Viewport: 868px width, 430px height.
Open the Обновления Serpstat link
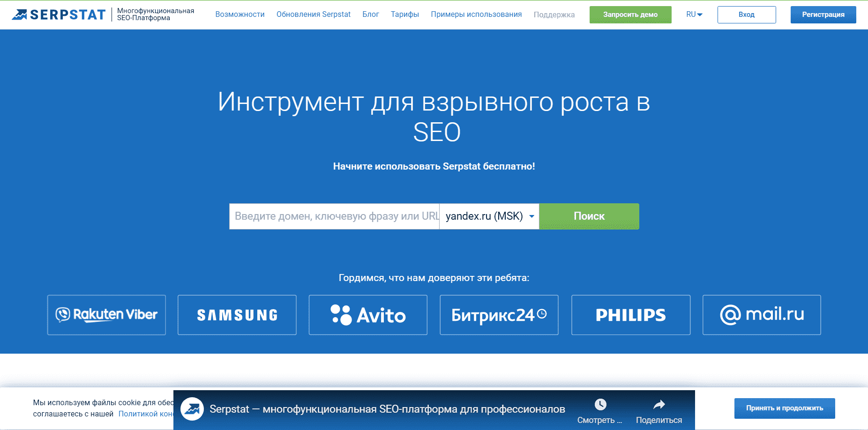[314, 15]
